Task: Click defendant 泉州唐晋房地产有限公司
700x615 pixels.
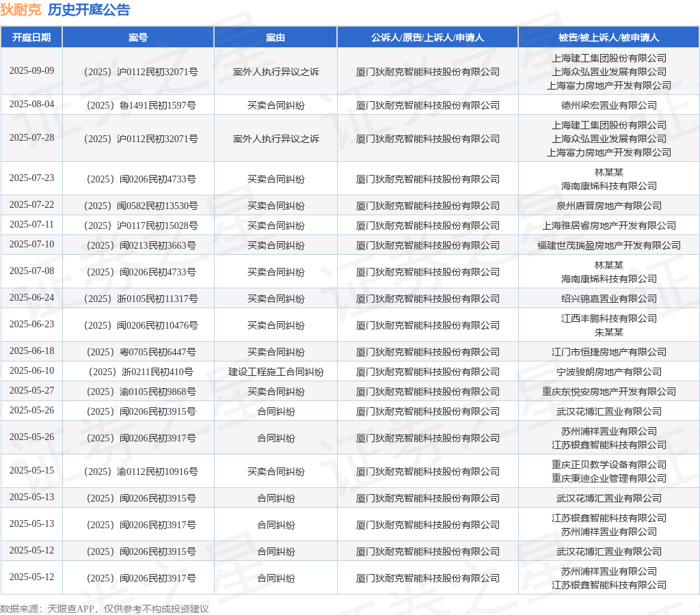Action: point(609,206)
